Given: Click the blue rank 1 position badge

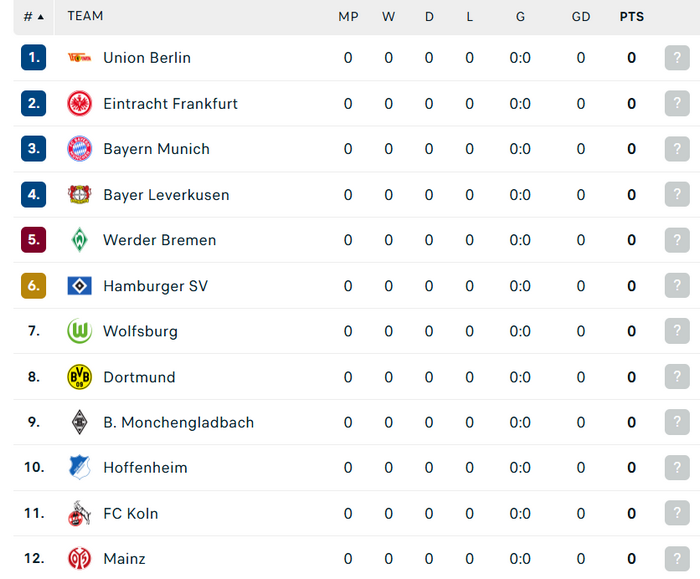Looking at the screenshot, I should (x=33, y=58).
